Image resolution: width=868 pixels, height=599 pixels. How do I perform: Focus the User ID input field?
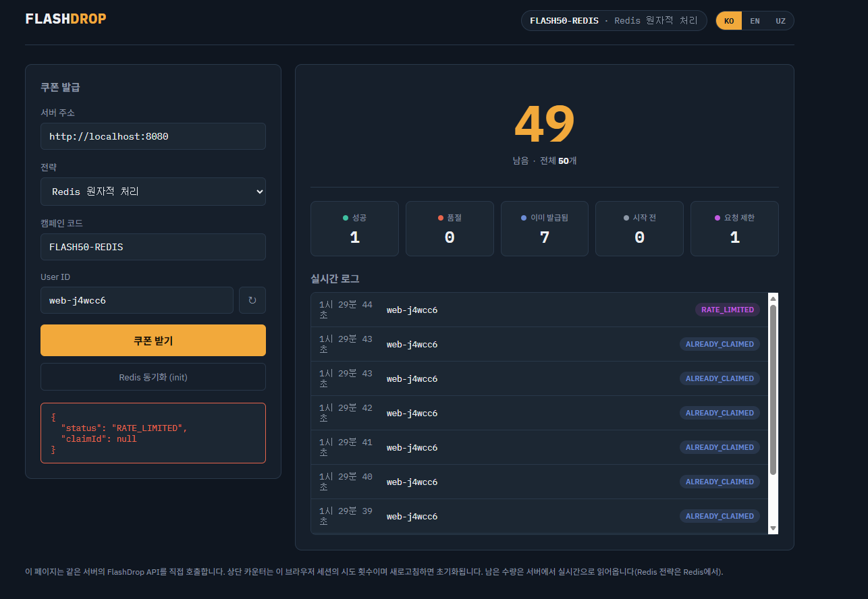click(137, 300)
